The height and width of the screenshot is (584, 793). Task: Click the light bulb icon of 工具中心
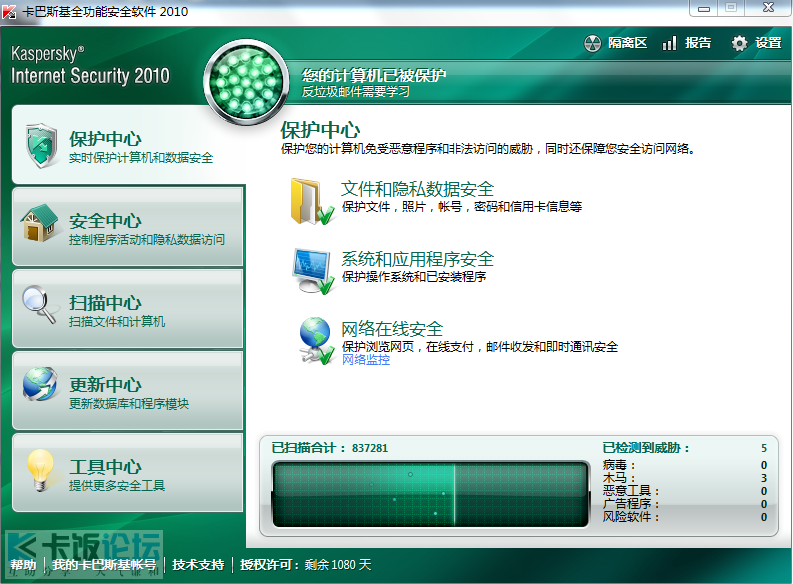click(x=40, y=470)
